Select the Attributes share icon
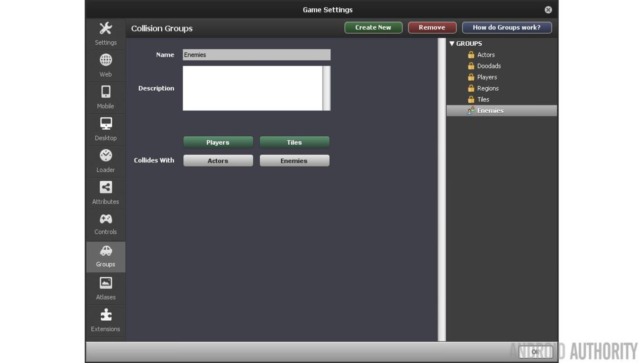 point(106,192)
